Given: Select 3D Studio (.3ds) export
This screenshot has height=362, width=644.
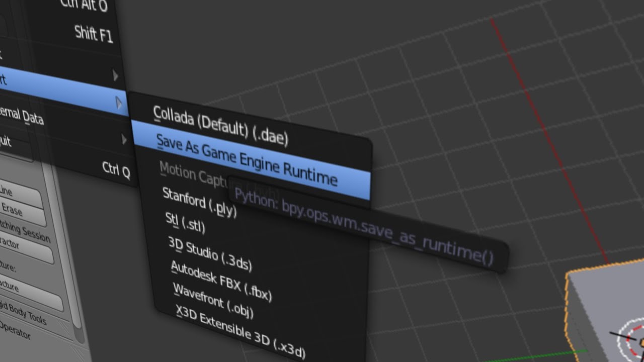Looking at the screenshot, I should pyautogui.click(x=209, y=254).
